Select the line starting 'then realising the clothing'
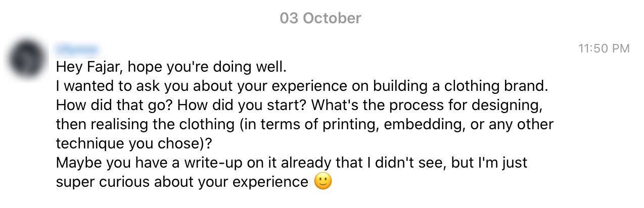Screen dimensions: 644x208 305,125
